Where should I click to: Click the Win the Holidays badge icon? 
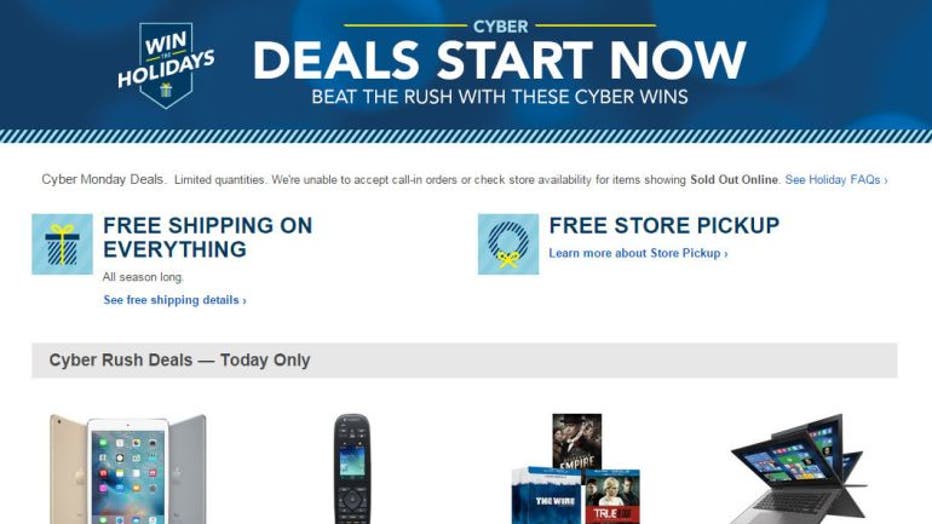coord(166,65)
